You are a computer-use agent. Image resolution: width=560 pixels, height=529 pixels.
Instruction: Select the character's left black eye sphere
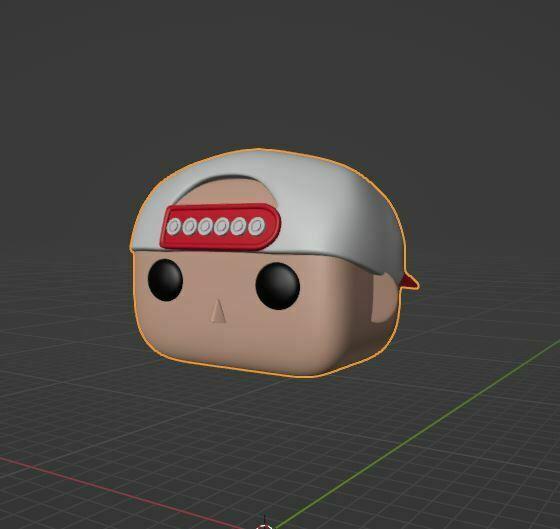(165, 280)
